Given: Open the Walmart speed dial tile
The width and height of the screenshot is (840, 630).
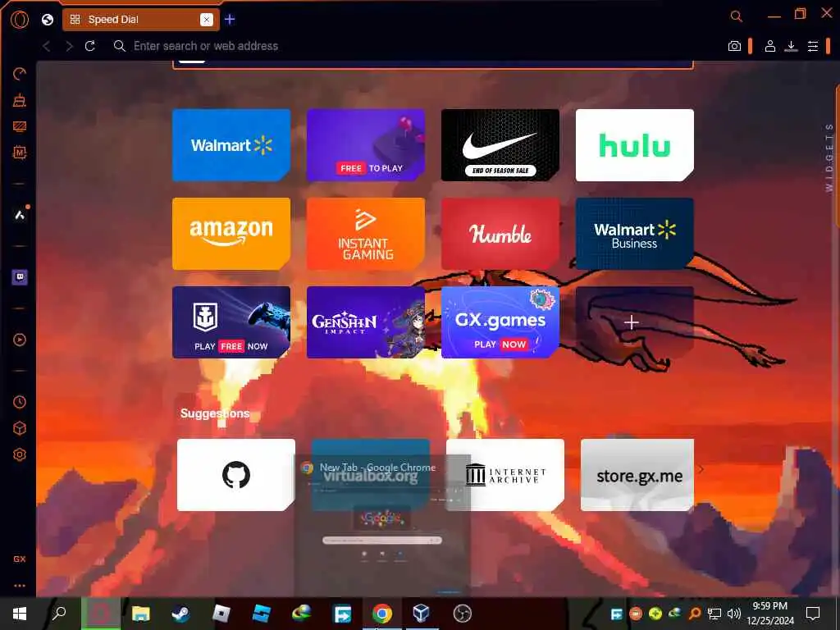Looking at the screenshot, I should pos(231,145).
